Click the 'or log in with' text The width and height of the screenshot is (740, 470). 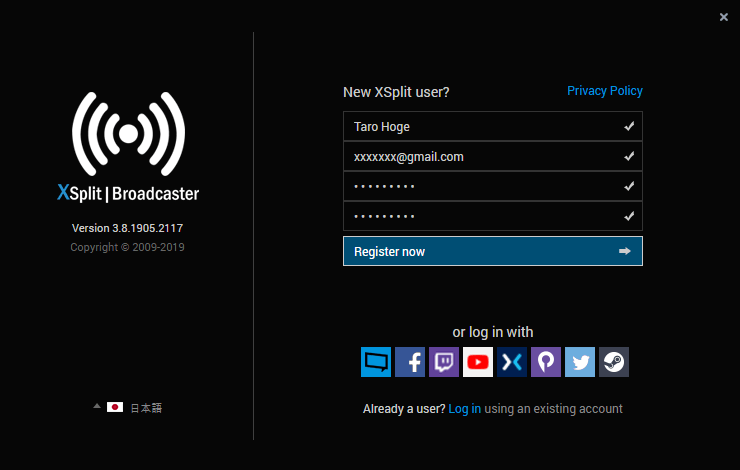coord(493,332)
